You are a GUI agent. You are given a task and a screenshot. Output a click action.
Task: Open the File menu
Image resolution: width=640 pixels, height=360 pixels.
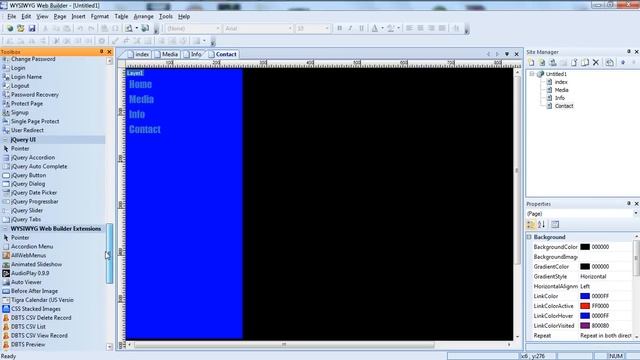click(x=11, y=16)
